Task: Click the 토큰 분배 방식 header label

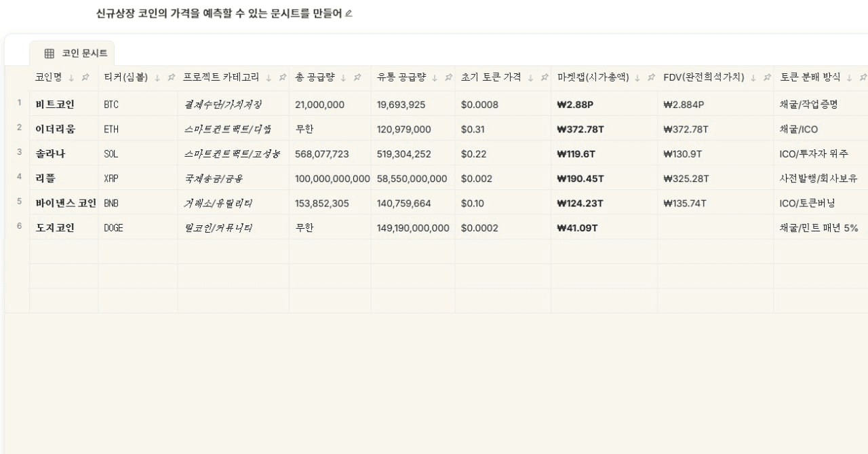Action: (x=810, y=77)
